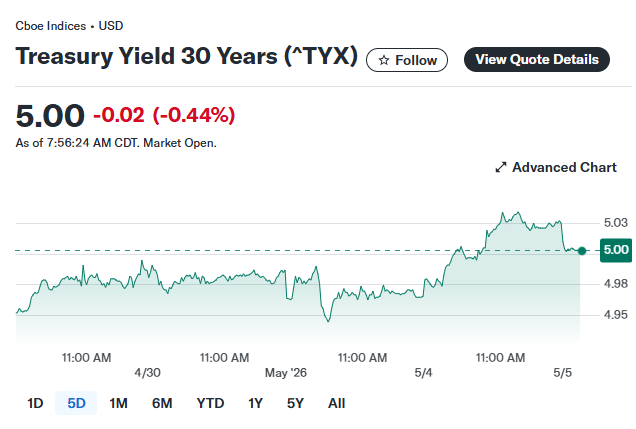Select the 1Y time range
This screenshot has width=636, height=429.
coord(256,403)
